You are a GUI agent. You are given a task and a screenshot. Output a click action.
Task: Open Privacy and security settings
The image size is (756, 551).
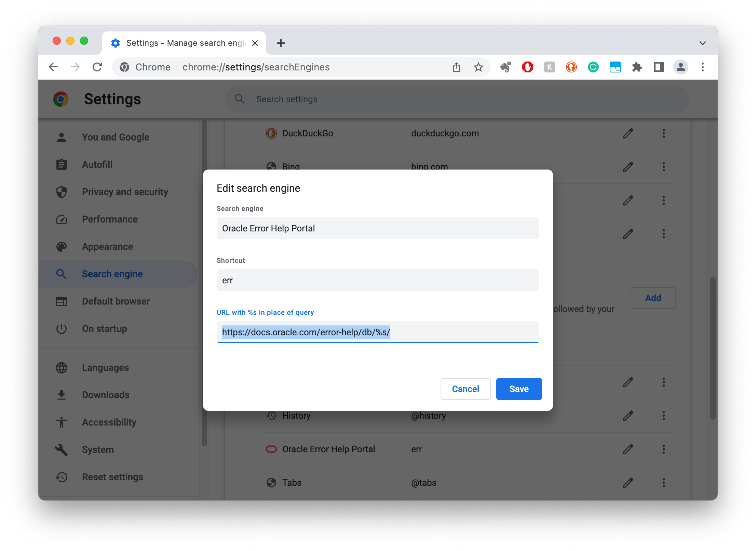click(x=125, y=192)
